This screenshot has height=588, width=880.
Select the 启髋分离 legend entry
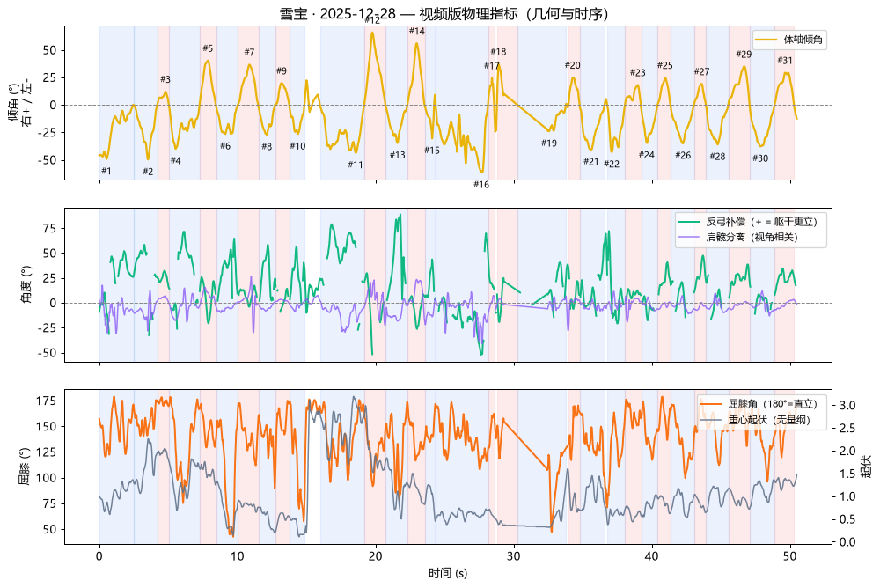738,237
